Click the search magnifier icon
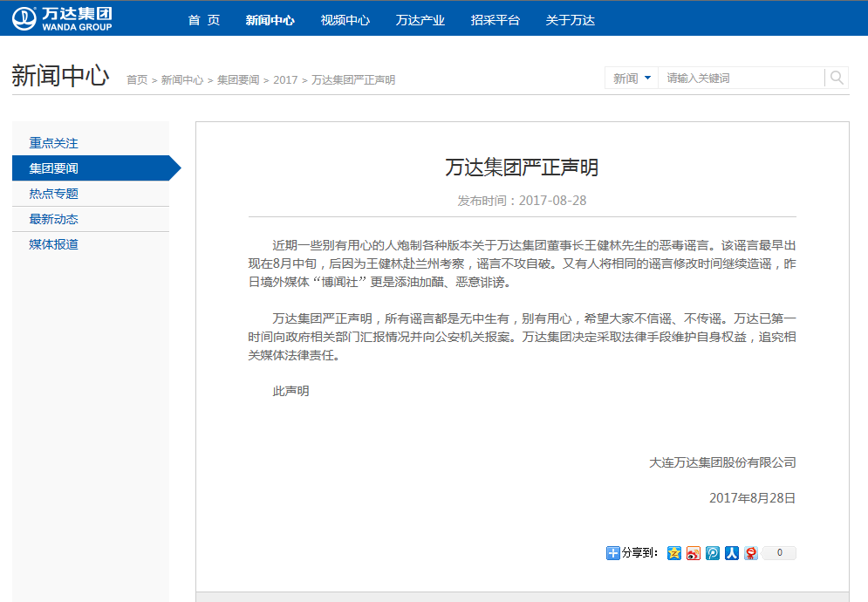The image size is (868, 602). pos(837,79)
